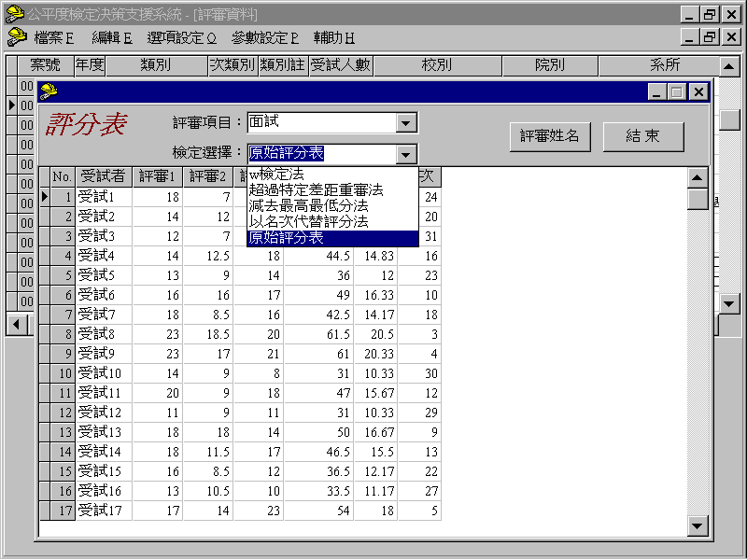Open the 參數設定 menu
Screen dimensions: 747x560
[264, 38]
